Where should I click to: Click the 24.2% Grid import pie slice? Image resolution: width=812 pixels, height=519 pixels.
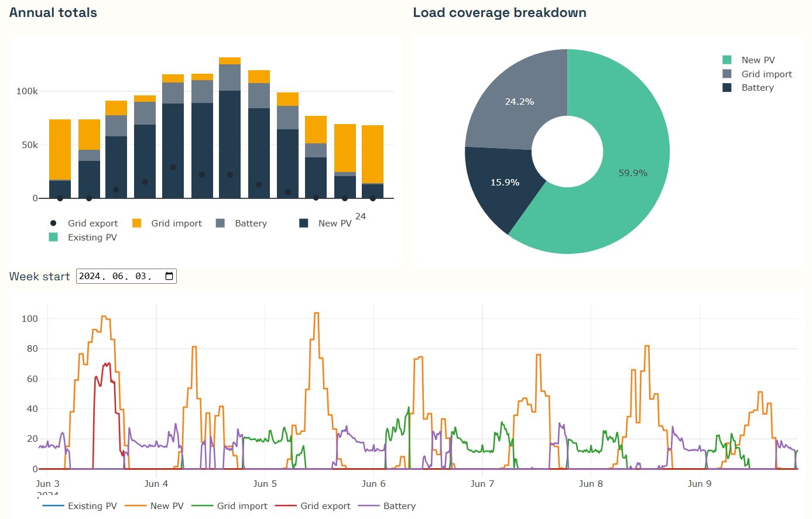[x=515, y=102]
